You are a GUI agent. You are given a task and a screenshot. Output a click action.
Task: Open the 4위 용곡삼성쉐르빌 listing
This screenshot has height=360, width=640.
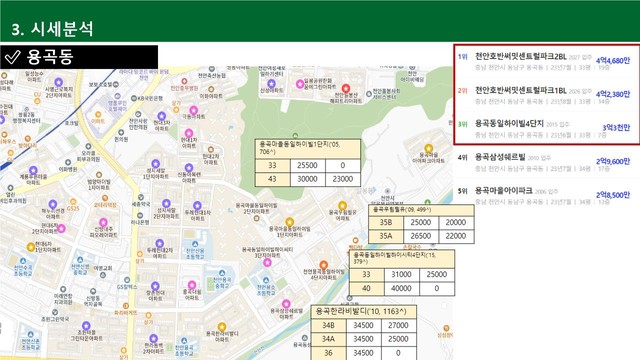point(546,162)
